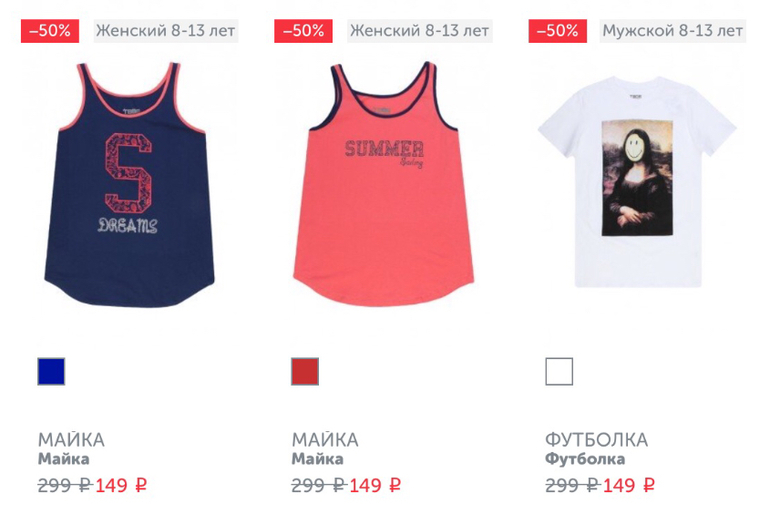The height and width of the screenshot is (515, 770).
Task: Open the white Mona Lisa smiley T-shirt image
Action: tap(637, 182)
